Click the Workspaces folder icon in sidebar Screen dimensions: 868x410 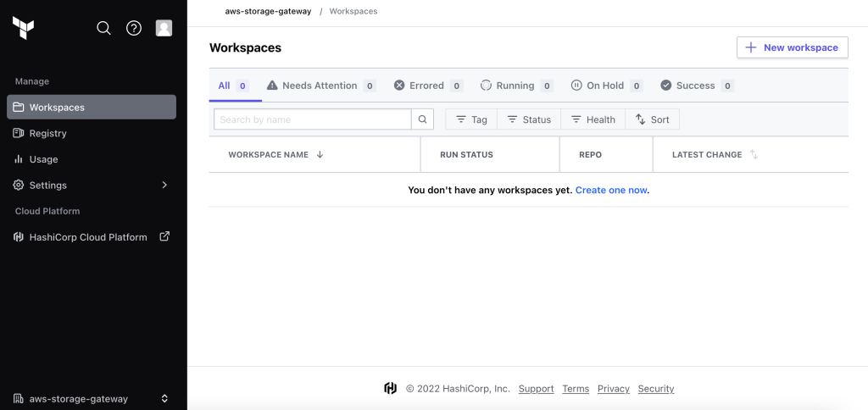coord(19,107)
